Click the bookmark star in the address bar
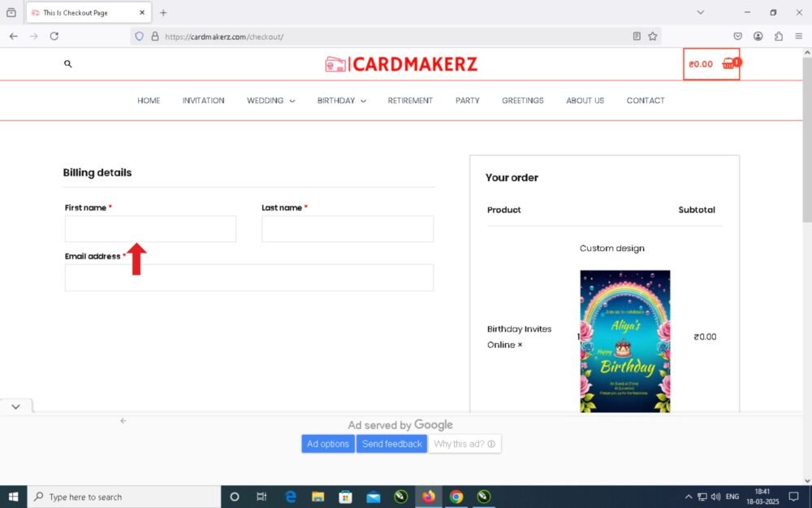812x508 pixels. [x=651, y=36]
